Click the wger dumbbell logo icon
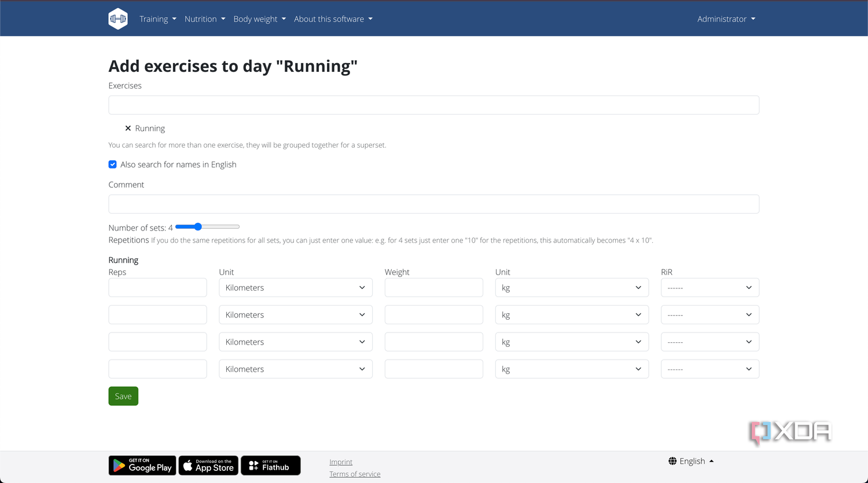This screenshot has height=483, width=868. [118, 19]
